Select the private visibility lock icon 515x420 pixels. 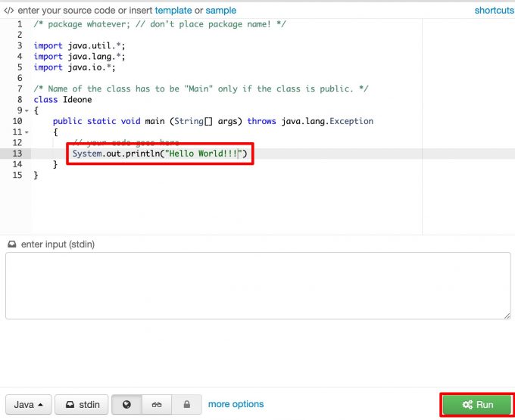coord(186,405)
